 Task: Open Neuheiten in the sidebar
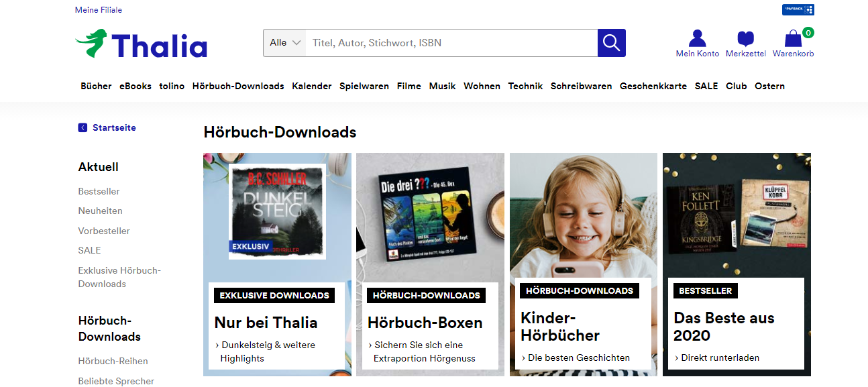click(x=100, y=211)
